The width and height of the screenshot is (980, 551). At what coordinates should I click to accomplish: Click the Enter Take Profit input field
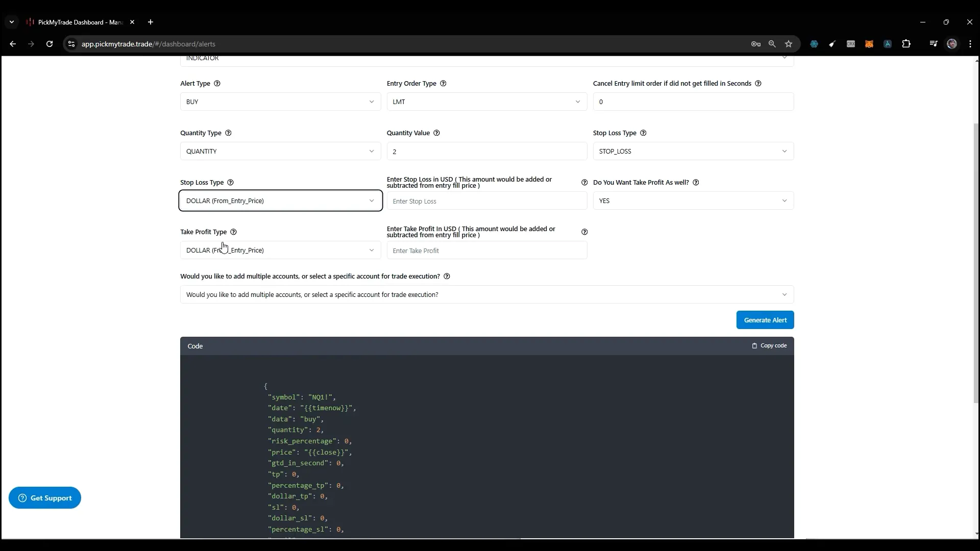[486, 251]
